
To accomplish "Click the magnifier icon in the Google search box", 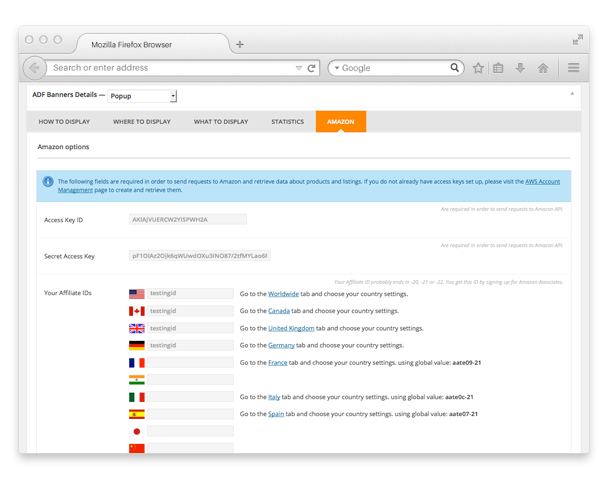I will 454,67.
